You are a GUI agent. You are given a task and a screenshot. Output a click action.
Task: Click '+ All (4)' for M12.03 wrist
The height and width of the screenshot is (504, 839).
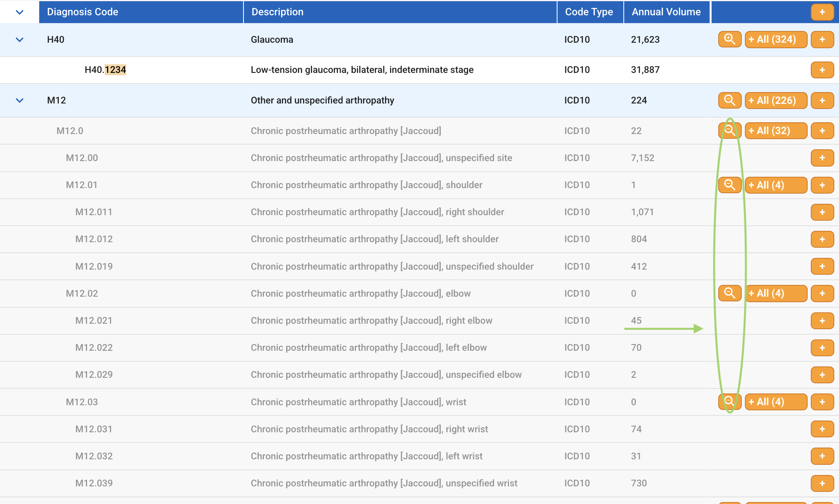776,402
